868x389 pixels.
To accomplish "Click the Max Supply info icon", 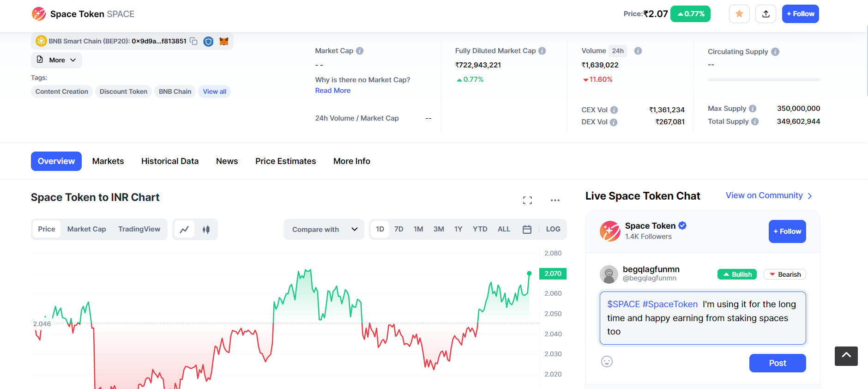I will [x=753, y=109].
